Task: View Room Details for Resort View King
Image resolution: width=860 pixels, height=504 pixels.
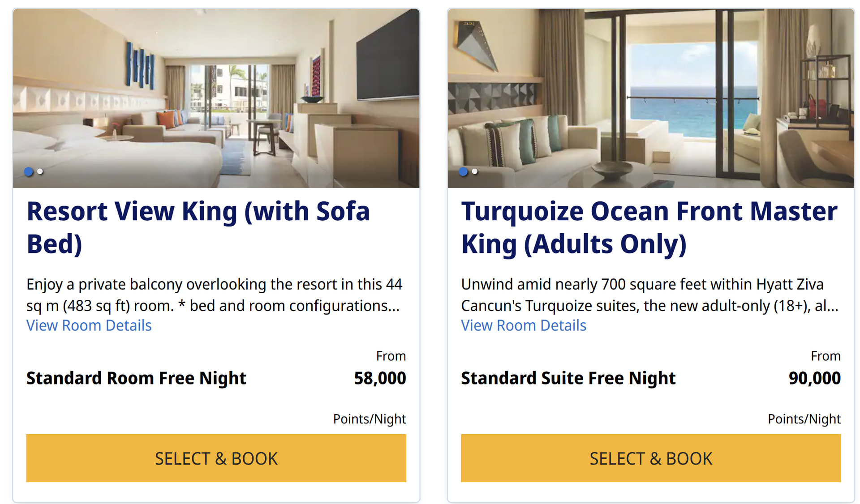Action: [x=89, y=325]
